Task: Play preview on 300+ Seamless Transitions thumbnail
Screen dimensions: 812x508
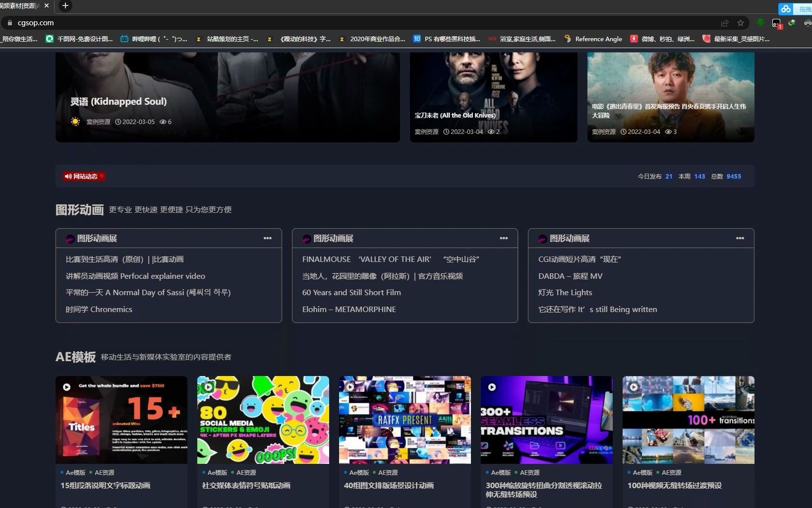Action: pyautogui.click(x=492, y=387)
